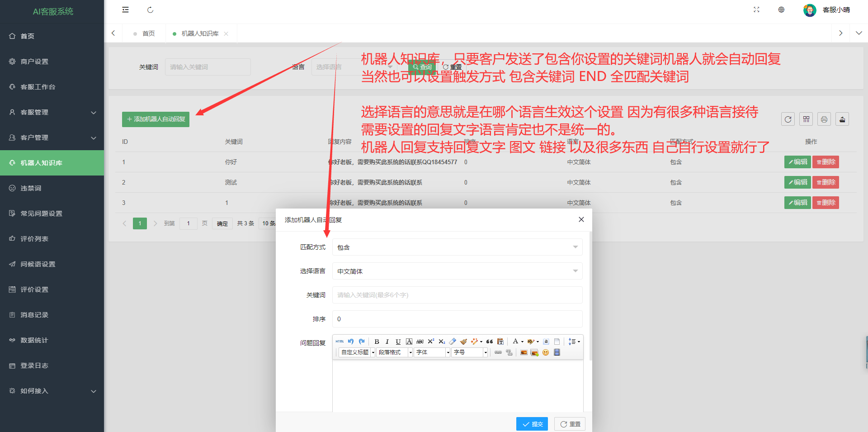
Task: Open the 自定义标题 custom heading dropdown
Action: (x=357, y=352)
